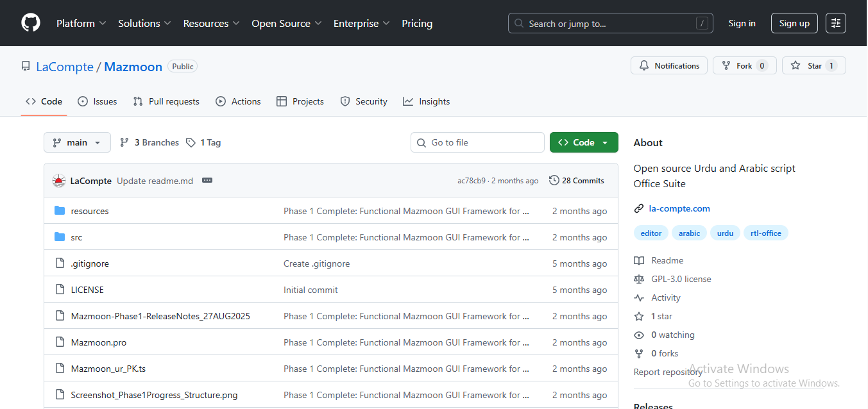
Task: Expand the green Code dropdown button
Action: click(x=583, y=142)
